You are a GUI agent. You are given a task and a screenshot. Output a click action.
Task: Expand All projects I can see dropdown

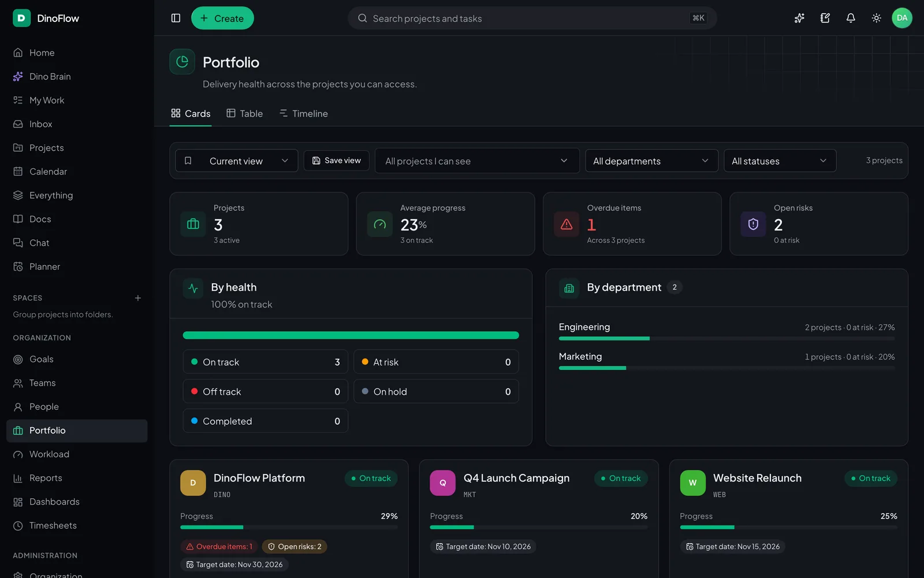tap(477, 161)
